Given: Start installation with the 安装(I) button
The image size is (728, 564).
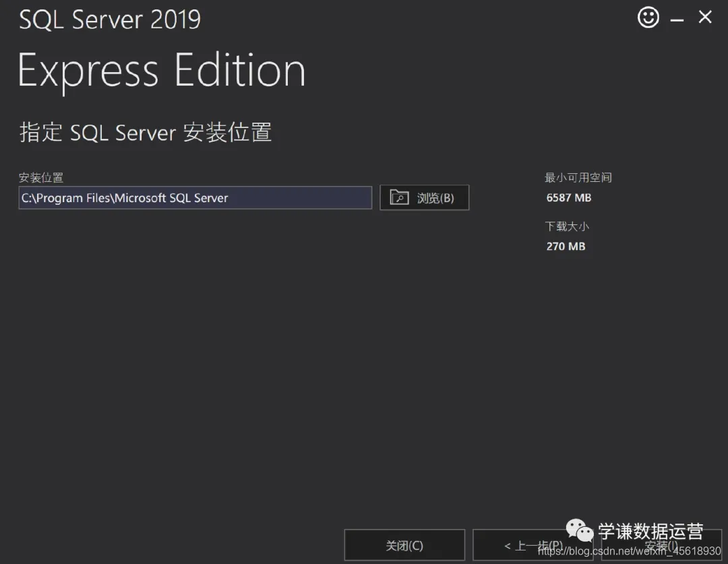Looking at the screenshot, I should point(662,545).
